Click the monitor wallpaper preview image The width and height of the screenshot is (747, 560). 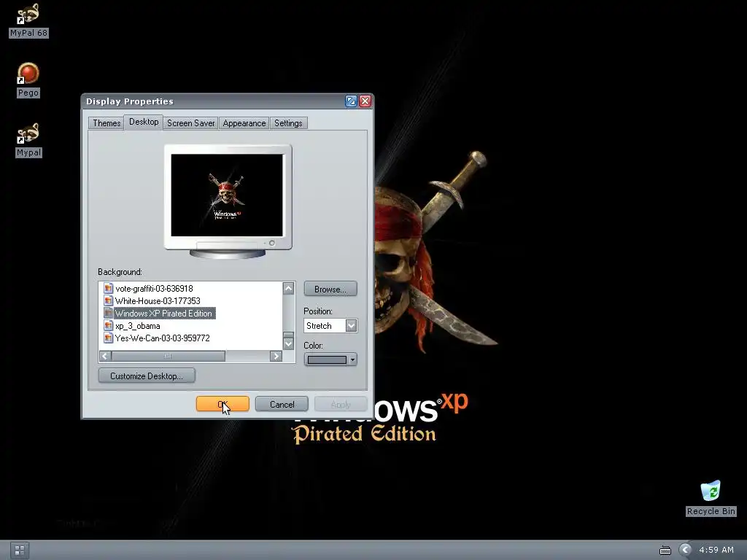point(227,195)
